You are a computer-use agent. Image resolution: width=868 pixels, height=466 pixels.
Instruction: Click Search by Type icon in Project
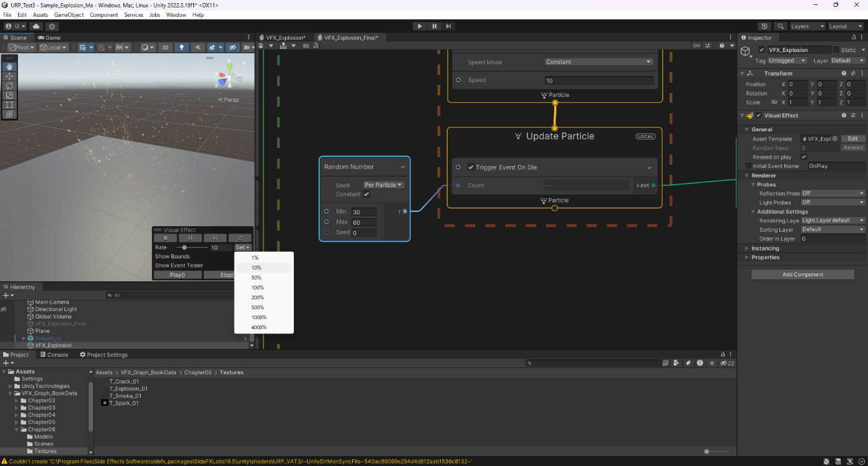[677, 363]
